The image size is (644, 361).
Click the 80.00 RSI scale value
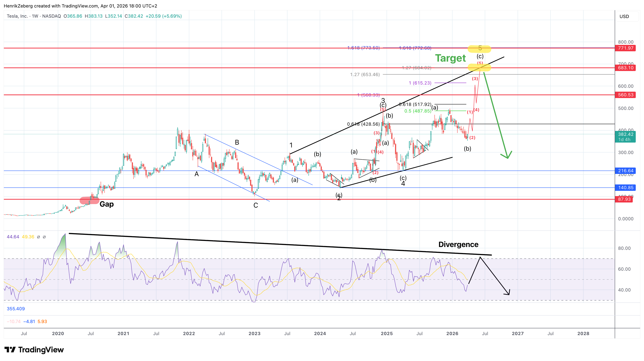(624, 248)
